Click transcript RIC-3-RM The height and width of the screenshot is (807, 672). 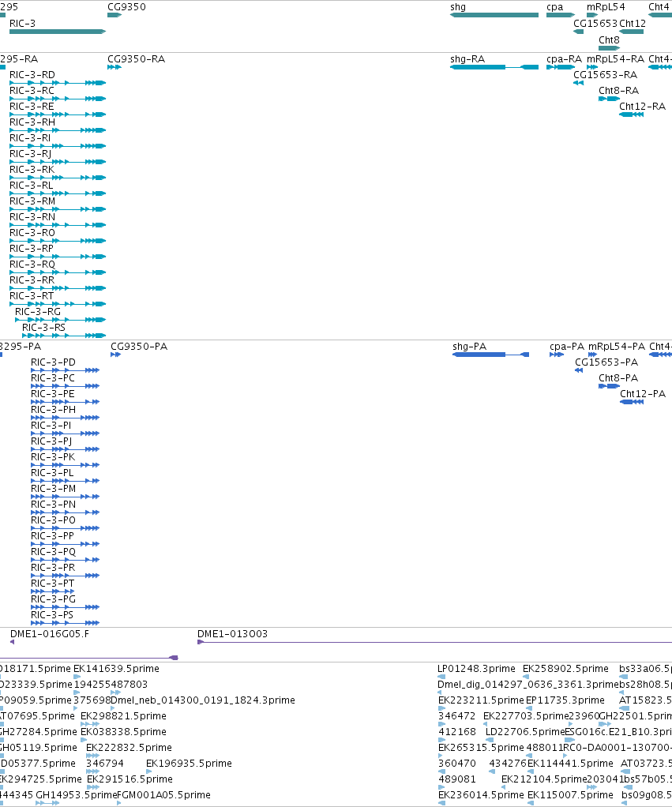click(x=32, y=201)
